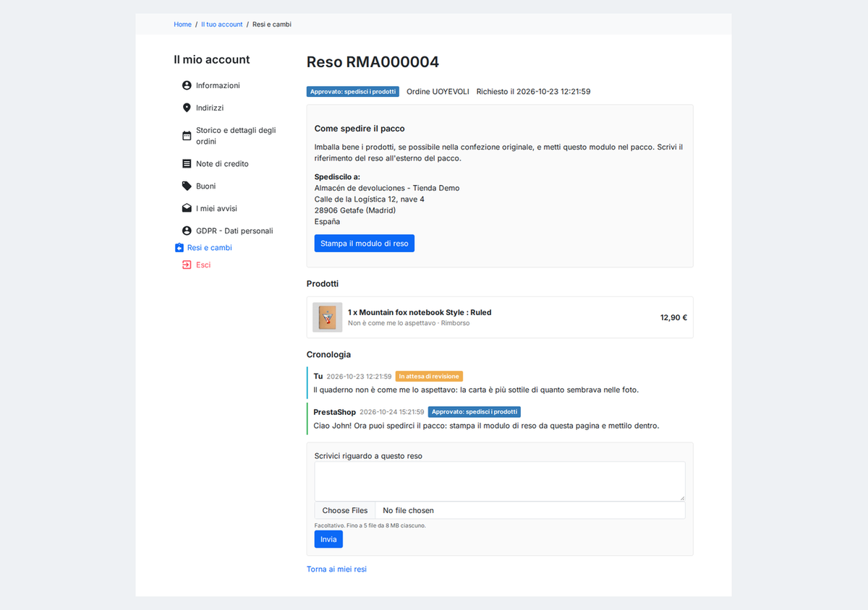Click the Buoni tag icon

click(x=187, y=186)
